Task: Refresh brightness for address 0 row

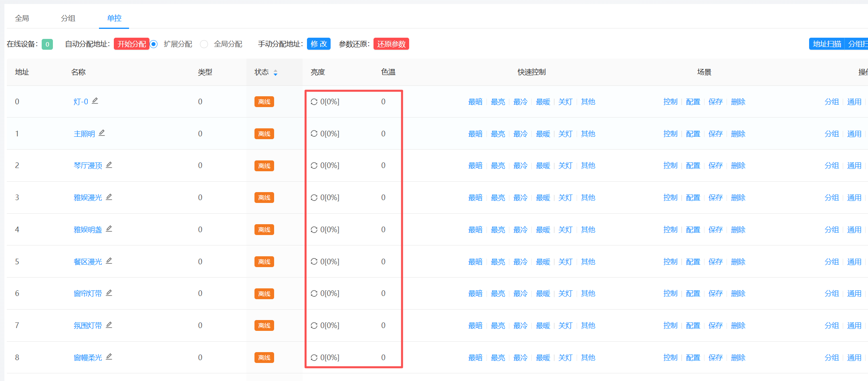Action: pyautogui.click(x=314, y=102)
